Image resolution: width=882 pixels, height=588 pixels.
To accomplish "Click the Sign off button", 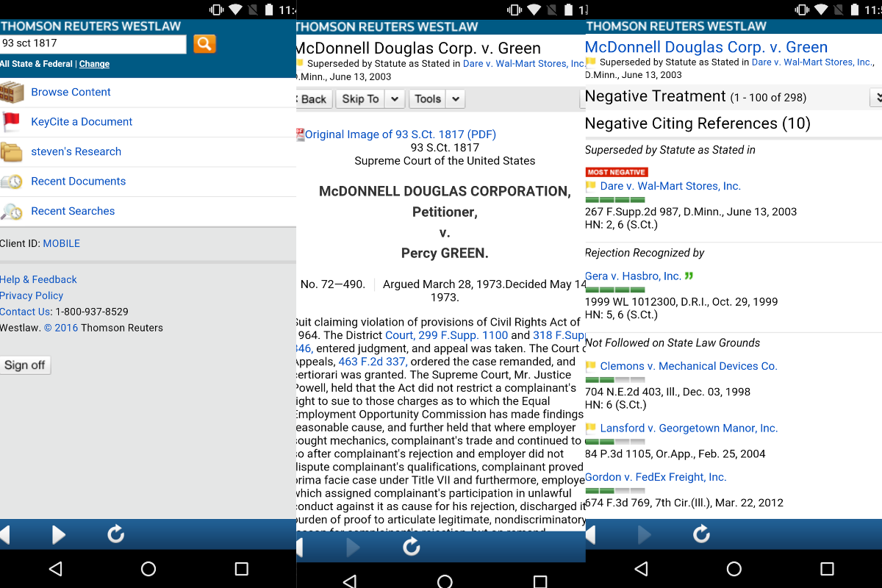I will point(25,365).
